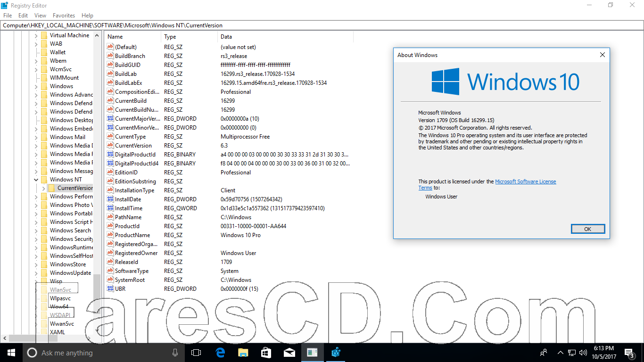The width and height of the screenshot is (644, 362).
Task: Open the File menu
Action: tap(8, 16)
